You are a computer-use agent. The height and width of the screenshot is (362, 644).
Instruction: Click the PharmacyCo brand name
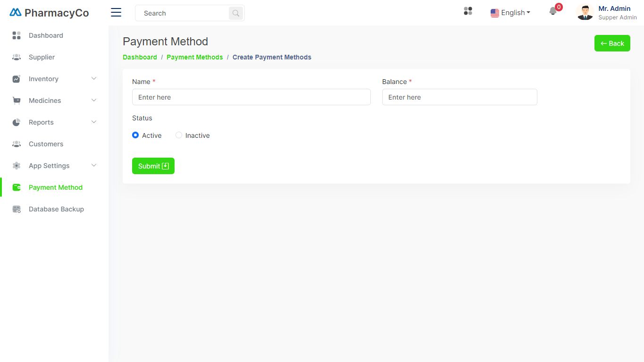pyautogui.click(x=57, y=13)
